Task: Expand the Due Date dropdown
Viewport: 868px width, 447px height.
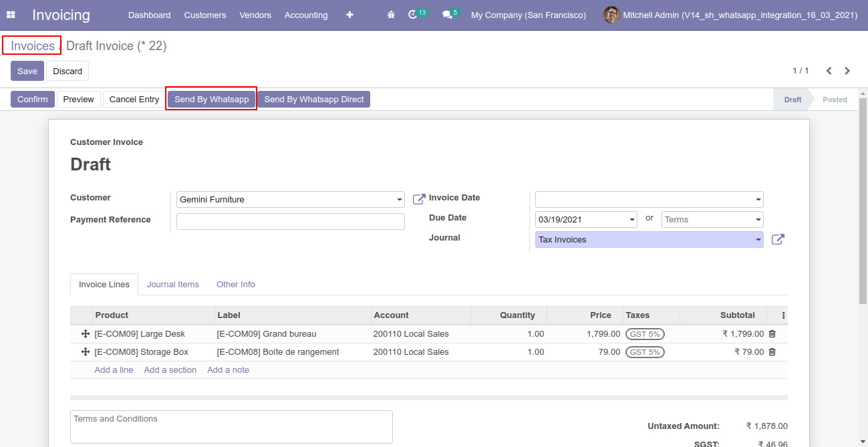Action: (x=632, y=220)
